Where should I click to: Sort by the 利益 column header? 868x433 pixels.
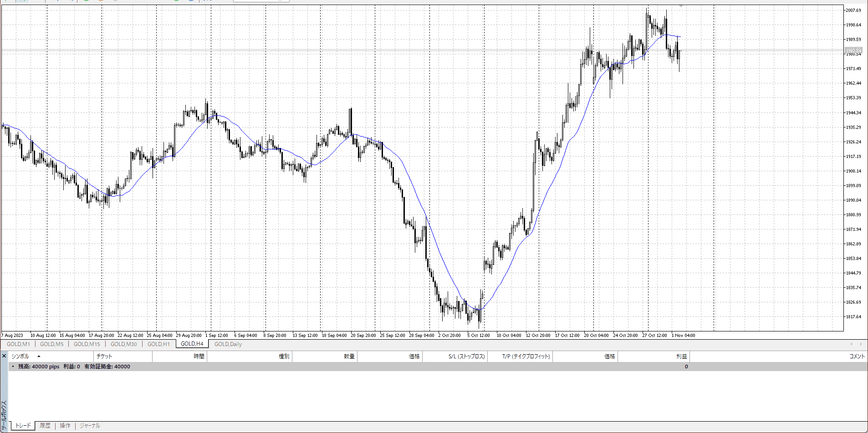pos(681,357)
